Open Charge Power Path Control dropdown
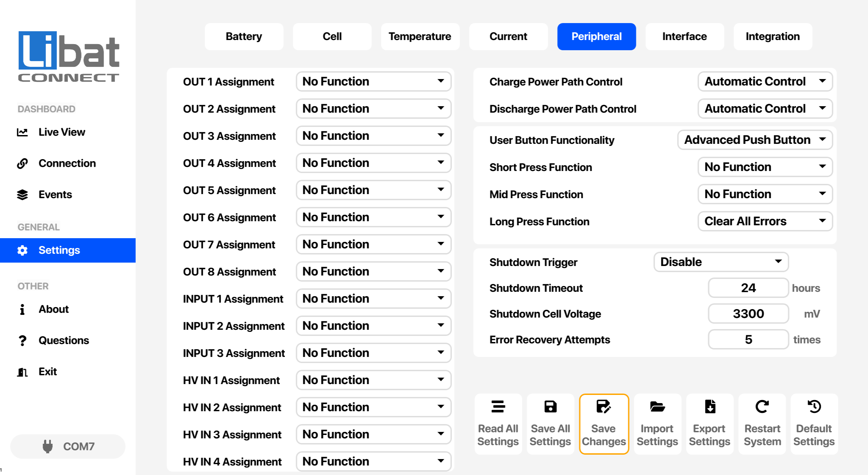This screenshot has width=868, height=475. click(765, 81)
